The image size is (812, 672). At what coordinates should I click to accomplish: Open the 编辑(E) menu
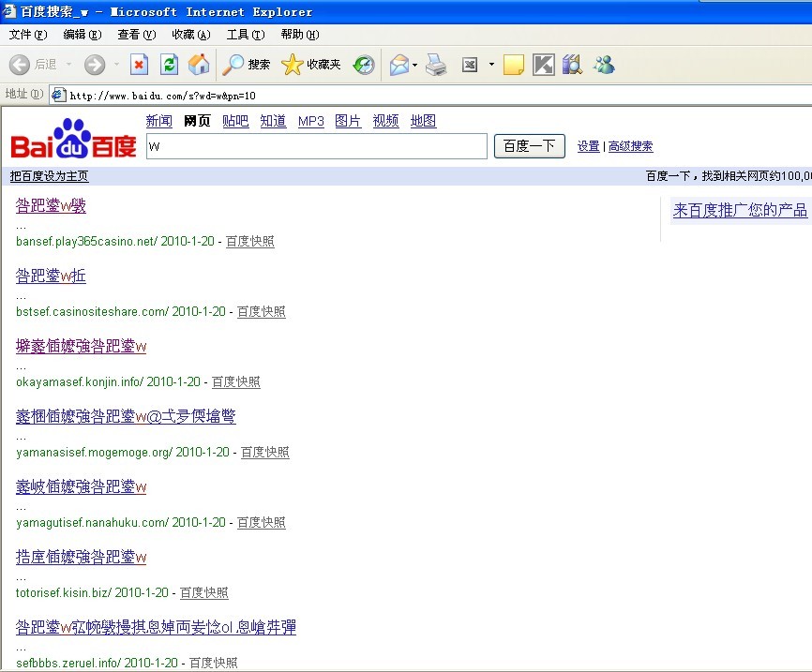point(83,35)
